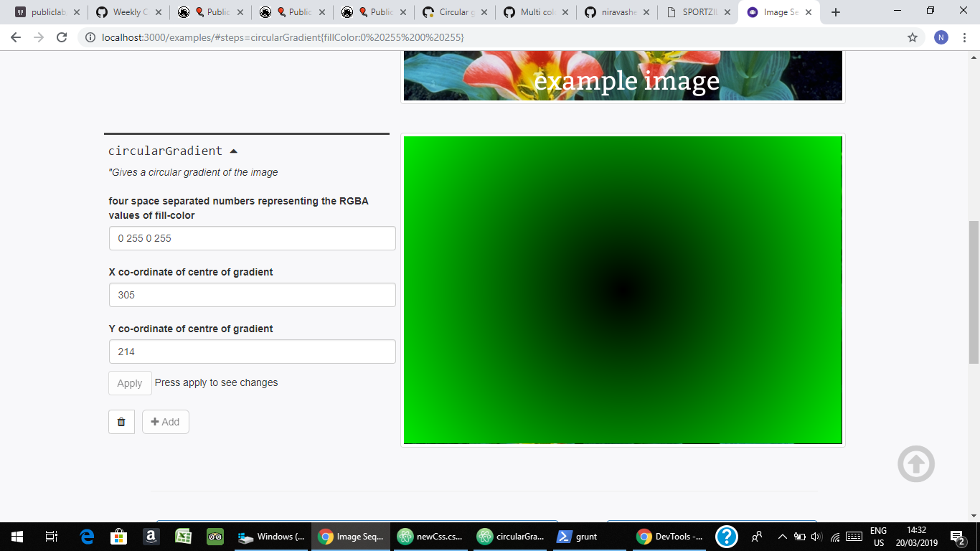This screenshot has width=980, height=551.
Task: Click the Add button to append a step
Action: [166, 422]
